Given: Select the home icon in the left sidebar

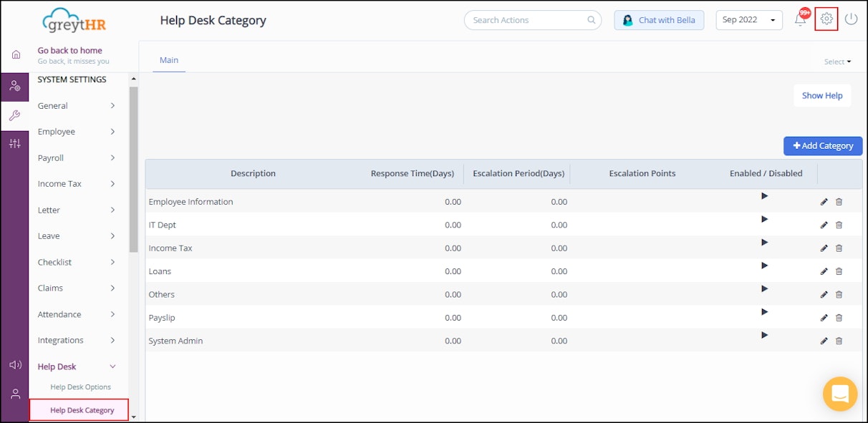Looking at the screenshot, I should pos(15,53).
